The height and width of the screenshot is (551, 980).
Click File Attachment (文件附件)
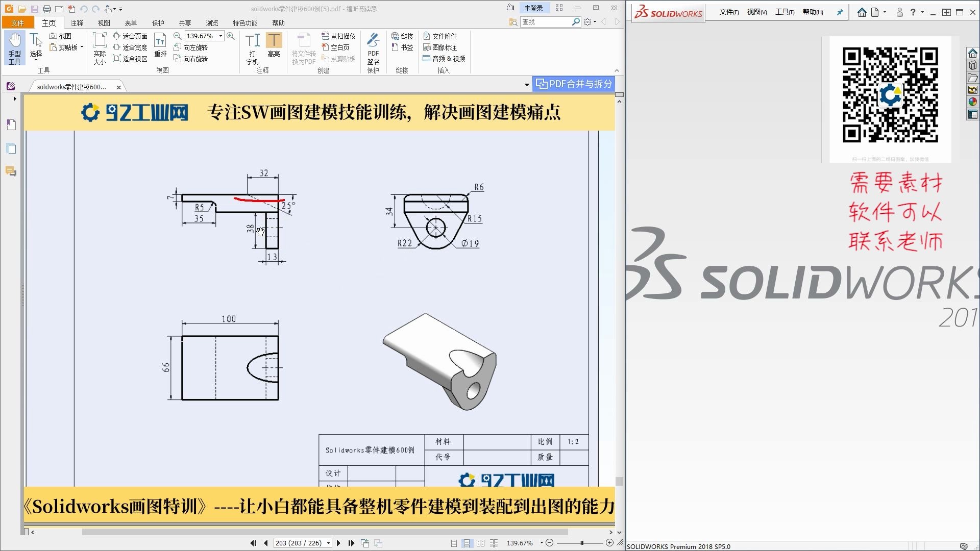click(440, 36)
